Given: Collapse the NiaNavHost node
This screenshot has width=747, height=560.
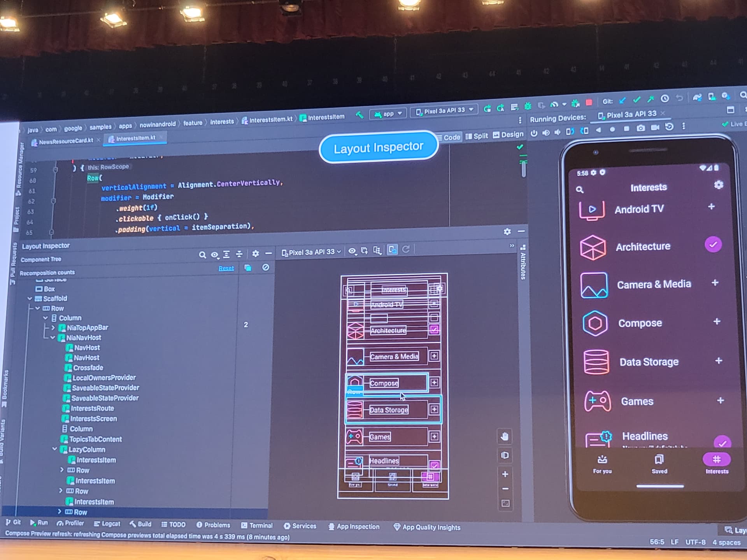Looking at the screenshot, I should 53,338.
